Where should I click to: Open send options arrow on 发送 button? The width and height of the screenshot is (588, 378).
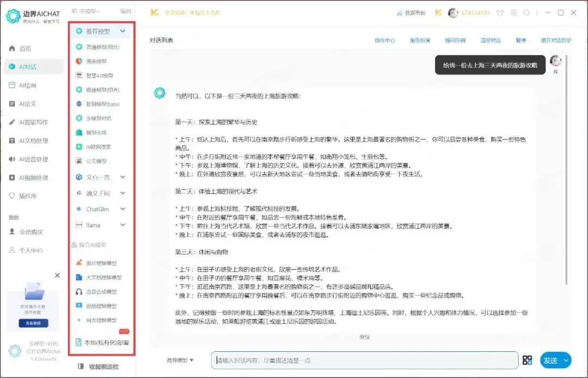566,360
